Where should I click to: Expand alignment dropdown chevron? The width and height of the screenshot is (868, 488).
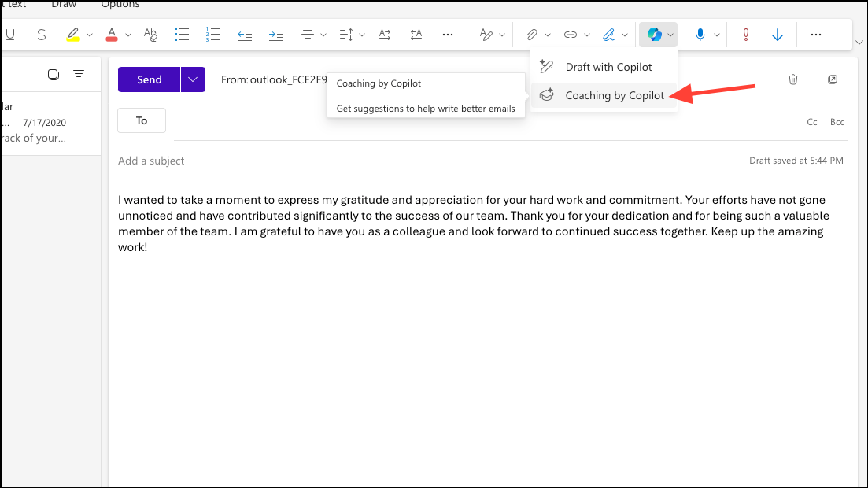(323, 35)
